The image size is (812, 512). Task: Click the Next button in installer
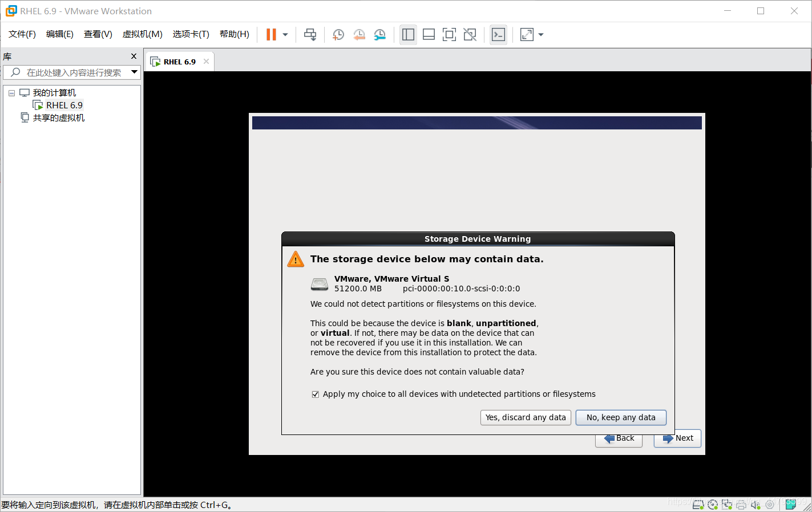click(x=677, y=438)
